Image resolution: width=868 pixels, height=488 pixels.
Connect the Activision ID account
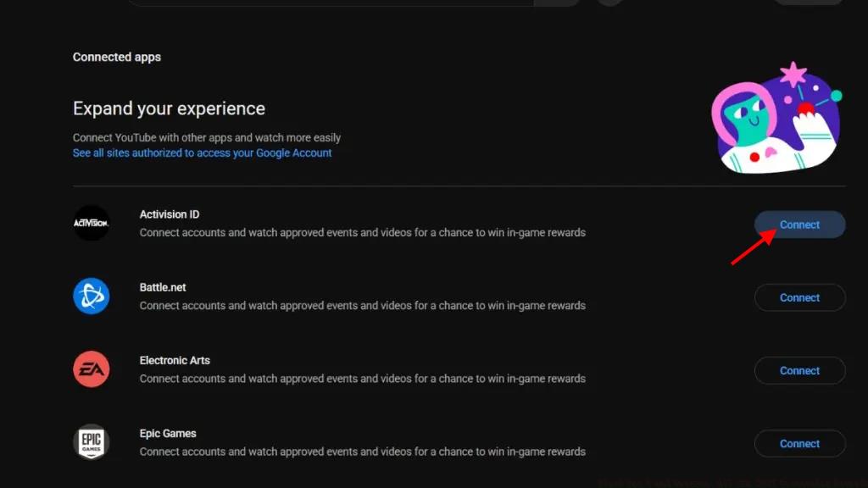coord(798,224)
